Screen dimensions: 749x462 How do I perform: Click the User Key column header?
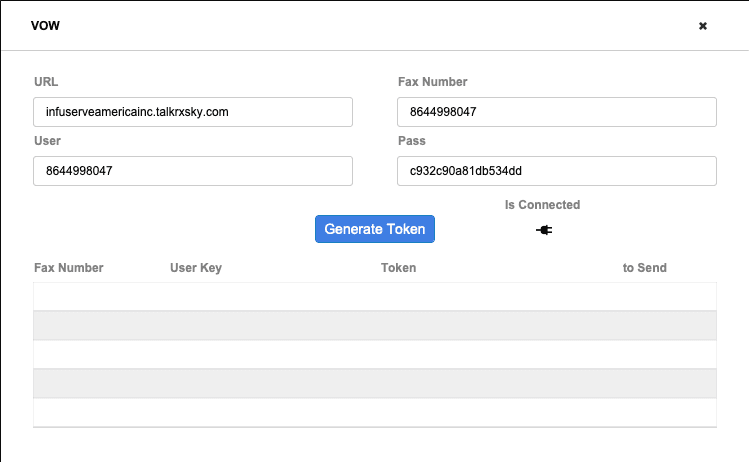(x=196, y=268)
